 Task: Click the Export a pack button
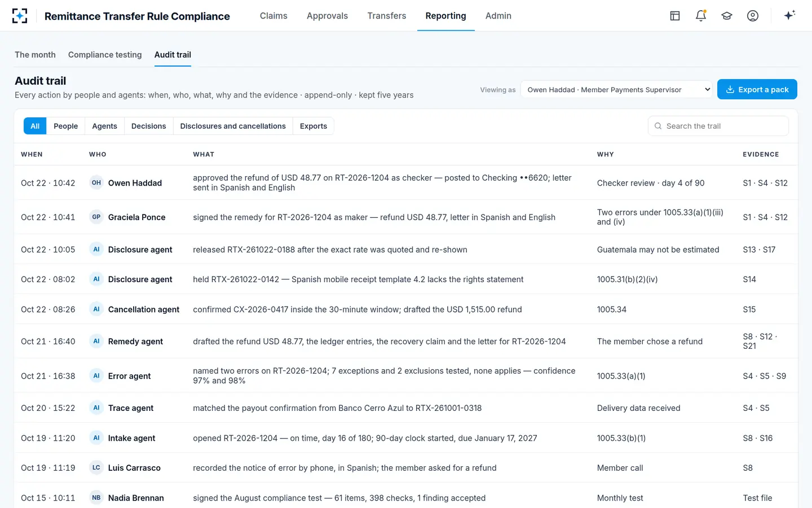(x=757, y=89)
